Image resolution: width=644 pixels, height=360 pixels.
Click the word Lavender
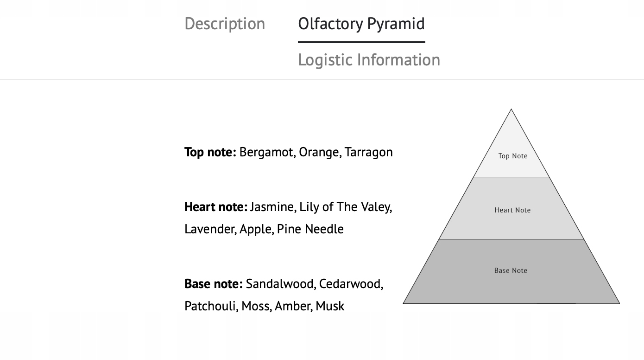click(x=210, y=229)
